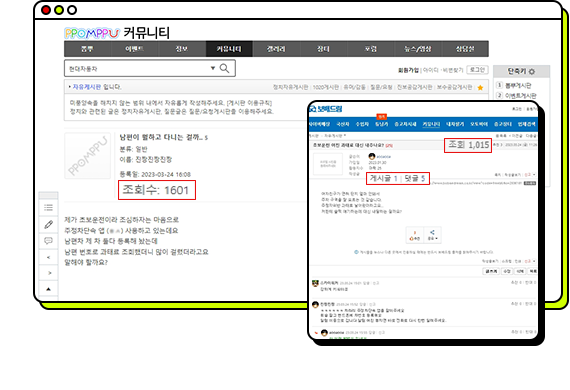Open the 갤러리 menu tab
Viewport: 570px width, 390px height.
(276, 49)
